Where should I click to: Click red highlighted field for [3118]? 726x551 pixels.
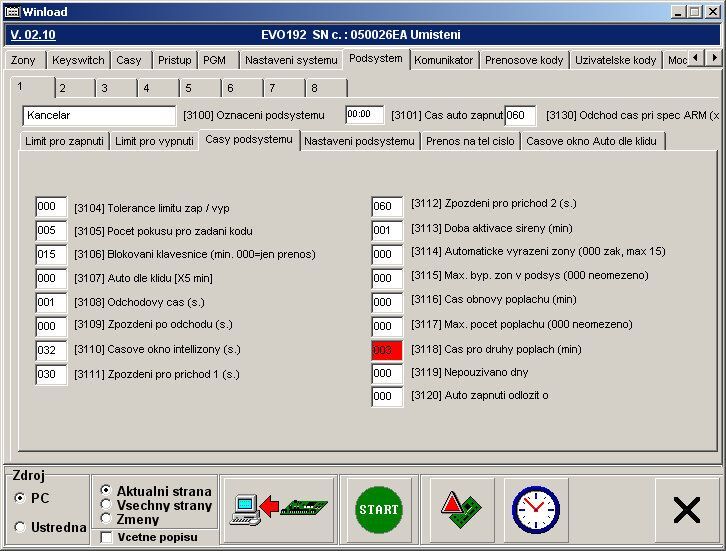pyautogui.click(x=386, y=350)
